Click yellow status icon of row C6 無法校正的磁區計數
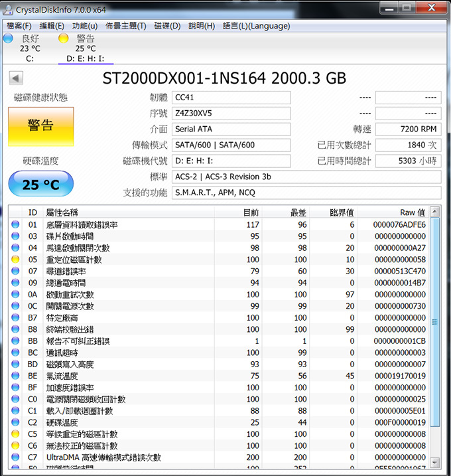 click(x=15, y=445)
